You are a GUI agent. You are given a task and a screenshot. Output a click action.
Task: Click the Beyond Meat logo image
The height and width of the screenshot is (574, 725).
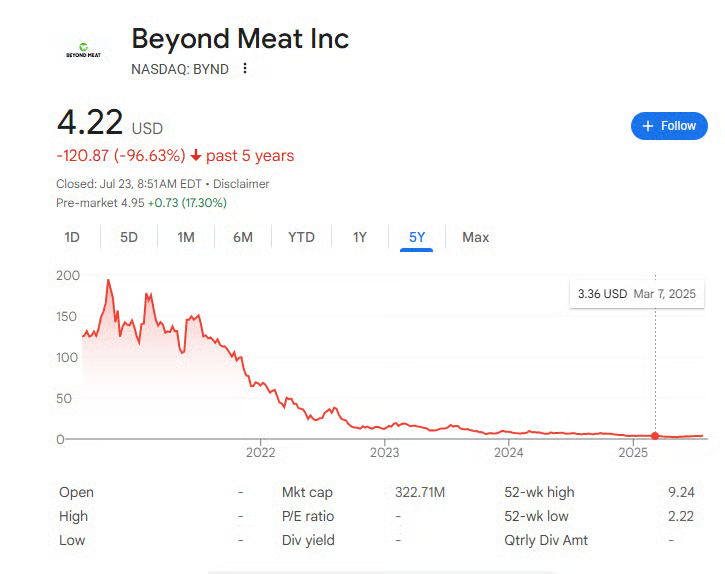click(84, 50)
